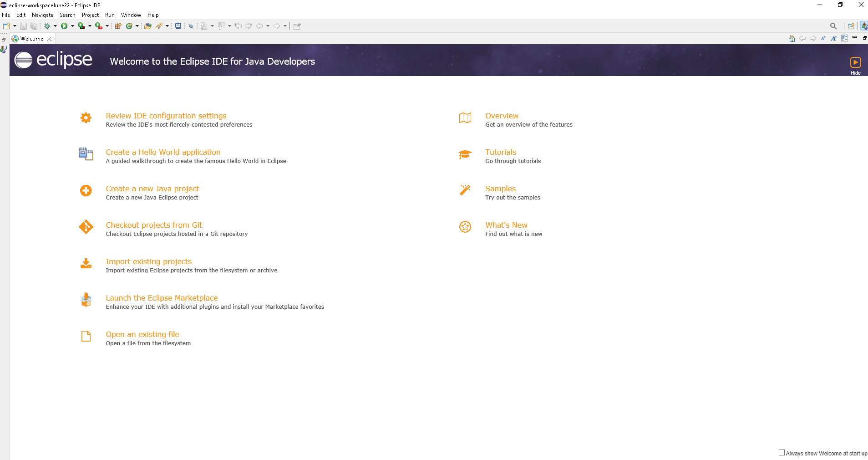This screenshot has width=868, height=460.
Task: Click the blue monitor terminal icon
Action: click(178, 26)
